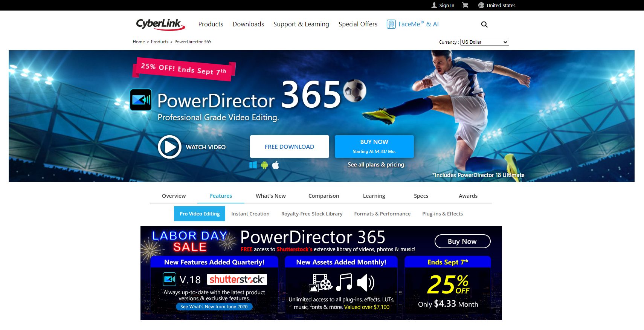
Task: Go to Home breadcrumb link
Action: pos(139,42)
